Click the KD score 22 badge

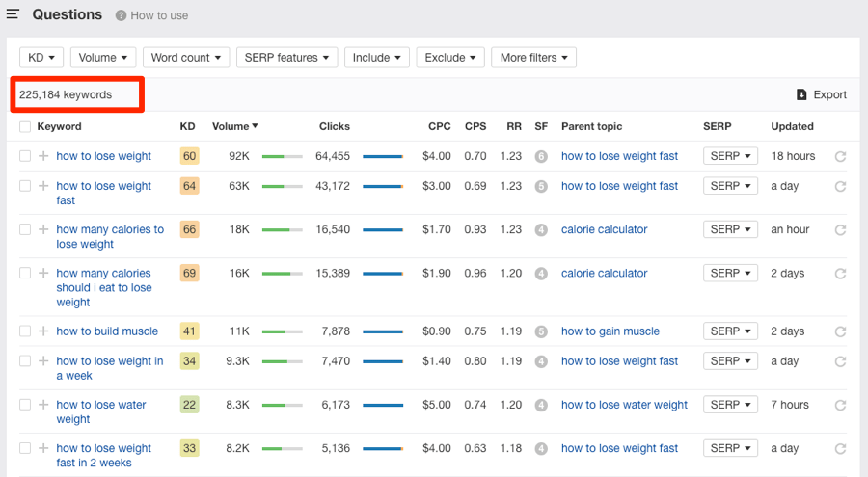[x=189, y=405]
